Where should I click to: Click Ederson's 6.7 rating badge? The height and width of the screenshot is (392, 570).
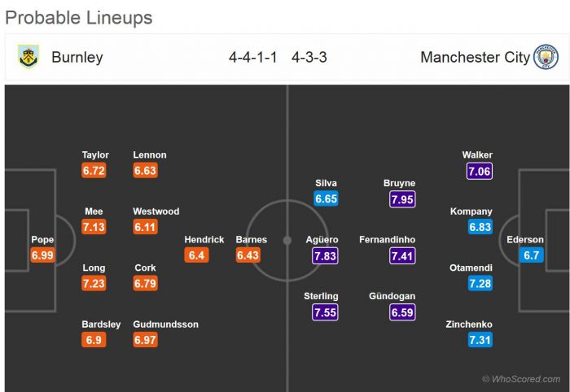(530, 255)
